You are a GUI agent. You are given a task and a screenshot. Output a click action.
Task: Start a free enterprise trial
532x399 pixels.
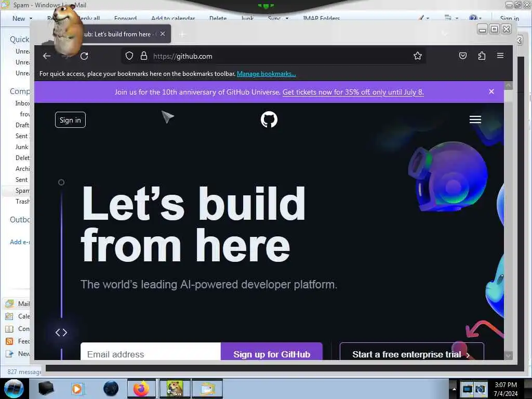[x=411, y=352]
